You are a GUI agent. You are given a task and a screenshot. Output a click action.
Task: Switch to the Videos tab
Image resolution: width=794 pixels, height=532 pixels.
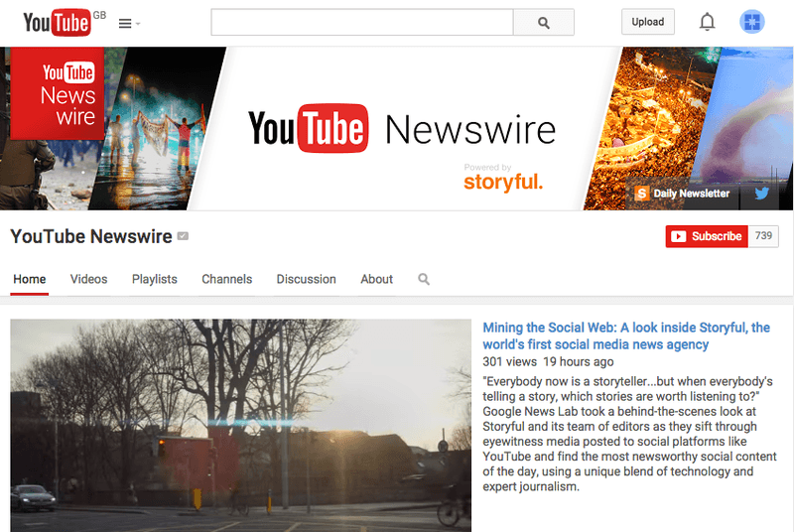pyautogui.click(x=88, y=279)
